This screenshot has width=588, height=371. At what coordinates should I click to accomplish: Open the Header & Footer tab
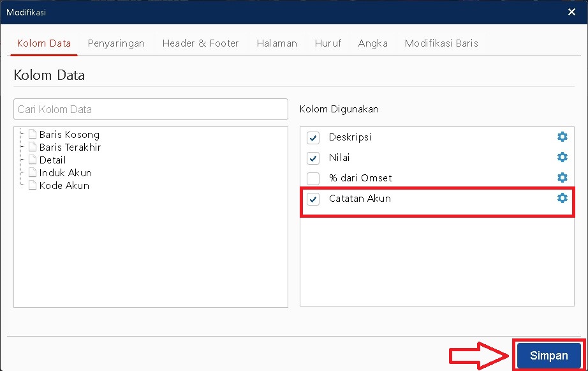[x=200, y=43]
